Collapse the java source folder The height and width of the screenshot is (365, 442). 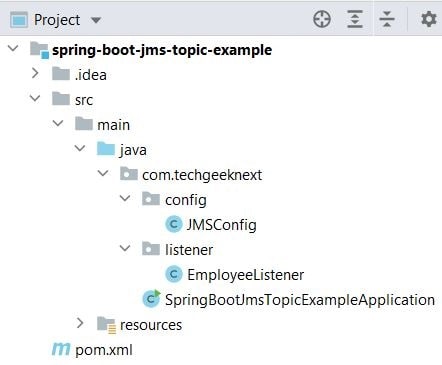click(x=80, y=148)
